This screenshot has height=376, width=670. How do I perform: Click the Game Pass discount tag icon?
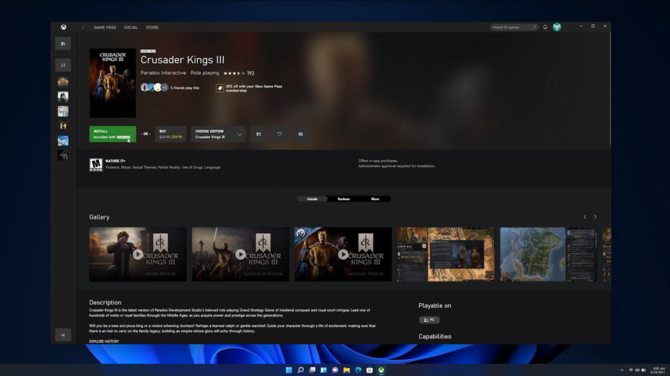click(220, 88)
